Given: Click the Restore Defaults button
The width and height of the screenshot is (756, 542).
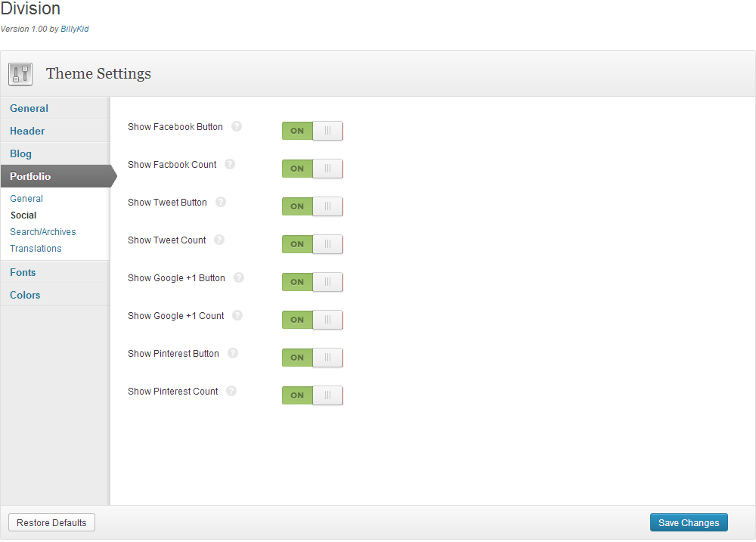Looking at the screenshot, I should [51, 522].
